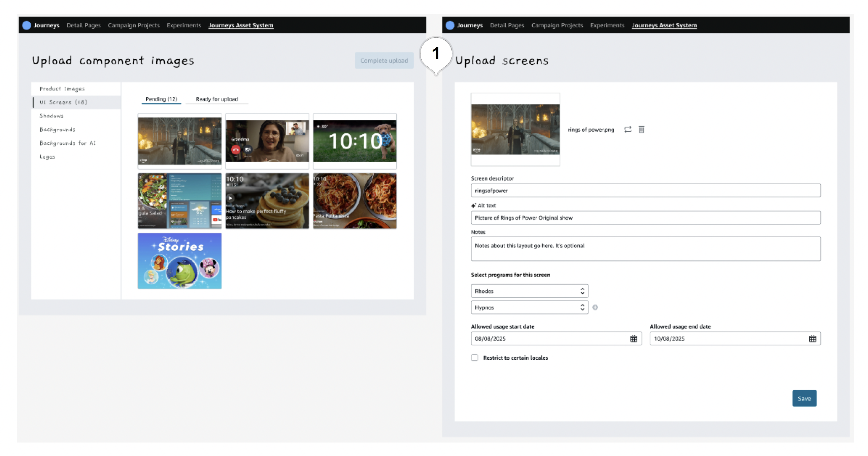The height and width of the screenshot is (456, 868).
Task: Switch to the Pending (12) tab
Action: coord(161,99)
